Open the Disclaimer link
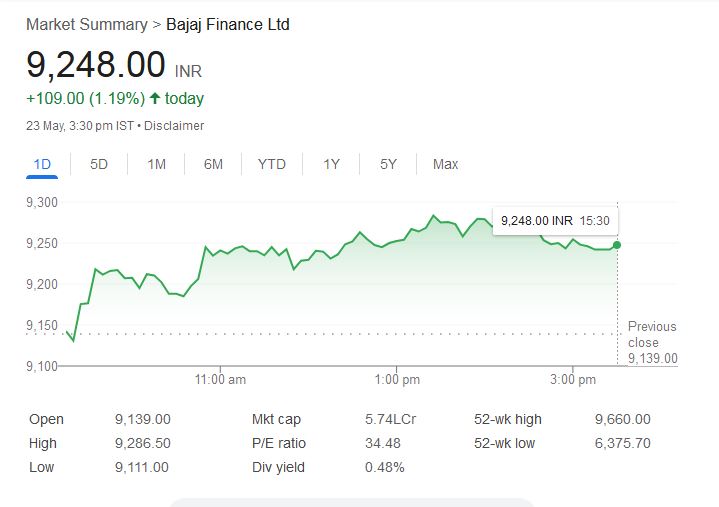This screenshot has width=719, height=507. [174, 126]
